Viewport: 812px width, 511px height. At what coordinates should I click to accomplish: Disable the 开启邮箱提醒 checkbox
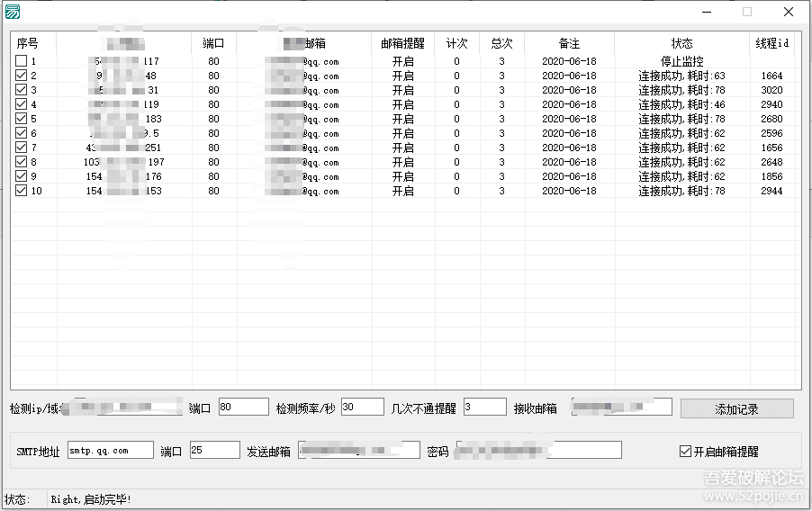point(685,452)
